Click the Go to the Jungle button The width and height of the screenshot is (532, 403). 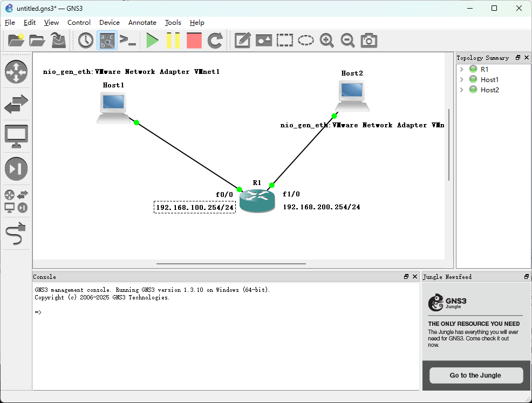tap(475, 375)
